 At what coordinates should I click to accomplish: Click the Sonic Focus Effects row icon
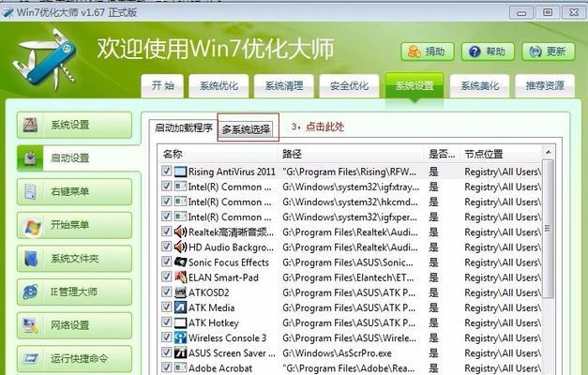click(180, 262)
